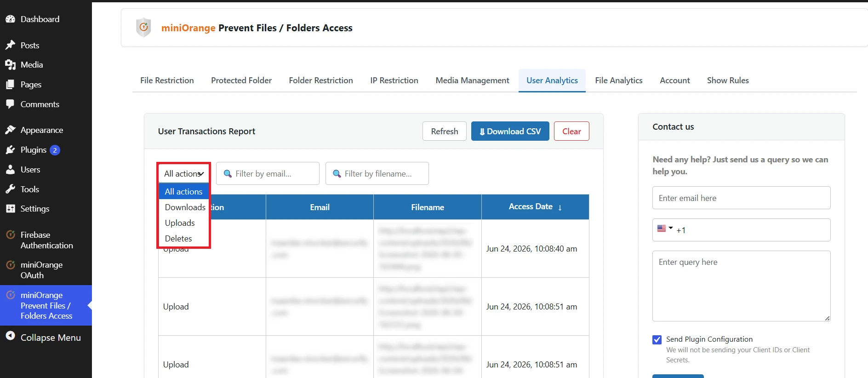The height and width of the screenshot is (378, 868).
Task: Open the Account tab
Action: (675, 80)
